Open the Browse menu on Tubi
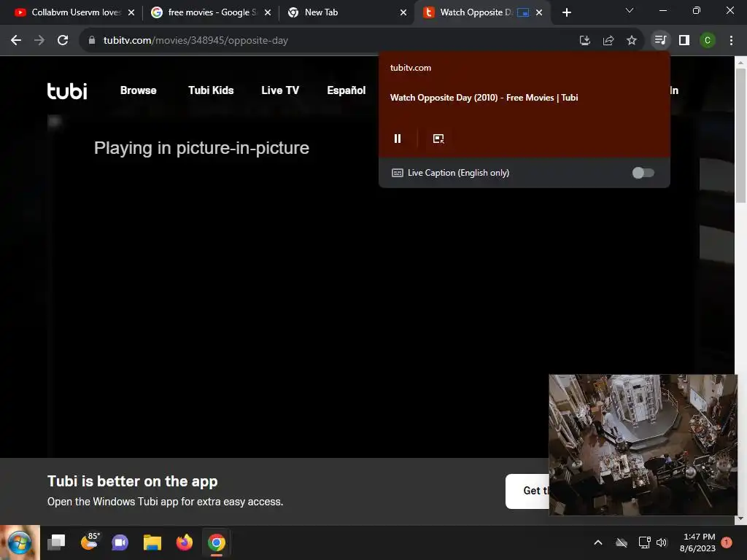Viewport: 747px width, 560px height. 138,90
